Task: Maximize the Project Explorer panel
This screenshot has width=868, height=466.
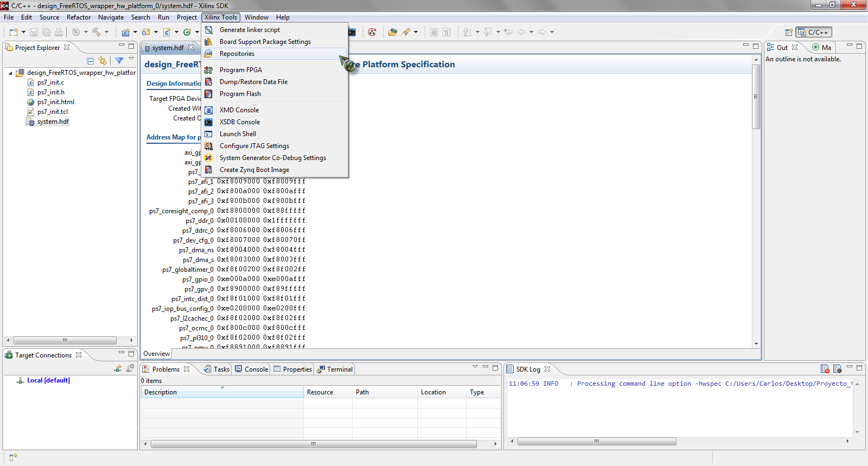Action: tap(131, 46)
